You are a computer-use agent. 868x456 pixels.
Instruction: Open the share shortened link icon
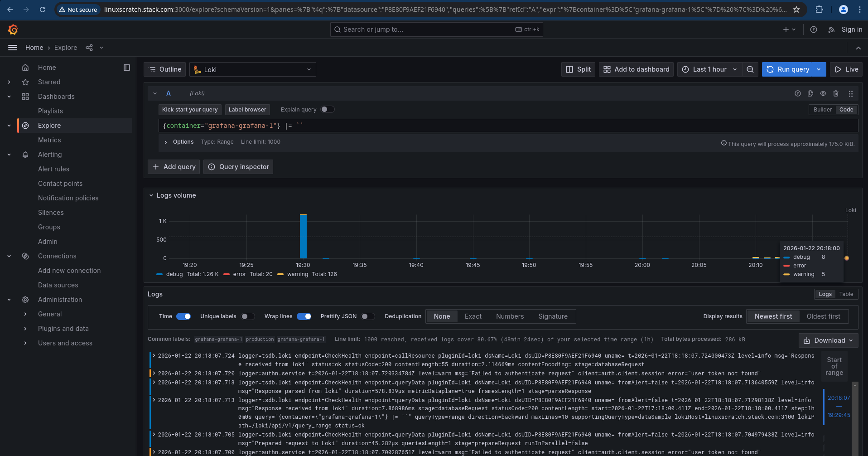89,47
